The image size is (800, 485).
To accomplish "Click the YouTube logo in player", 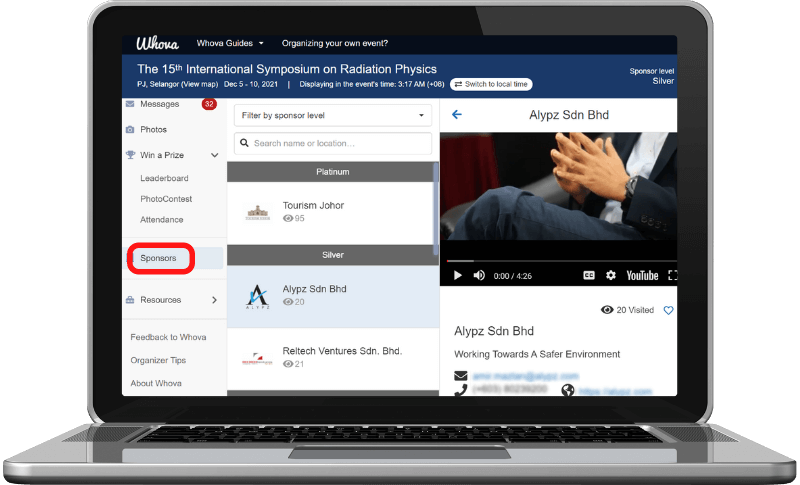I will [642, 275].
